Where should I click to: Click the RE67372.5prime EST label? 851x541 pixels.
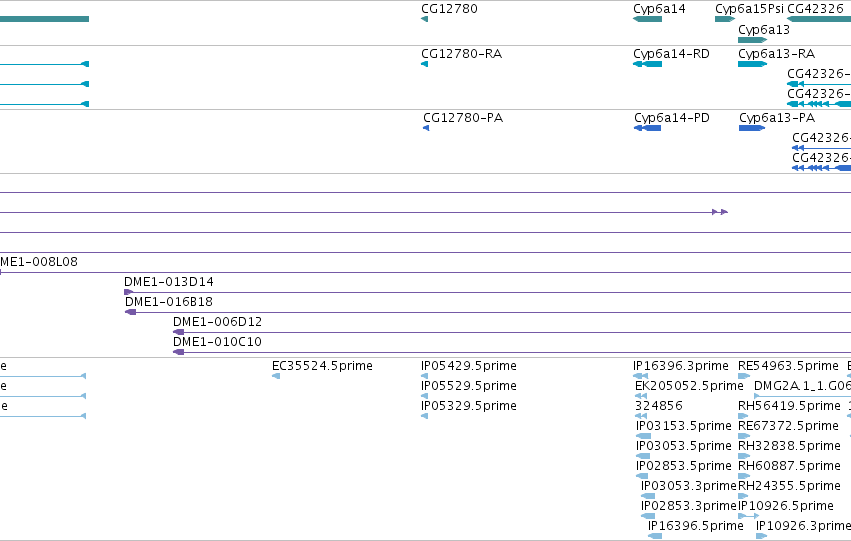pyautogui.click(x=788, y=426)
